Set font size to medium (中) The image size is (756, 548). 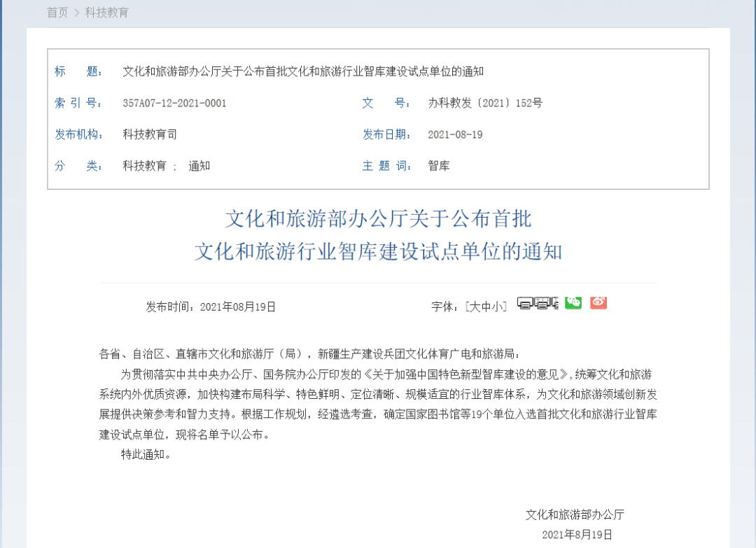click(x=485, y=307)
